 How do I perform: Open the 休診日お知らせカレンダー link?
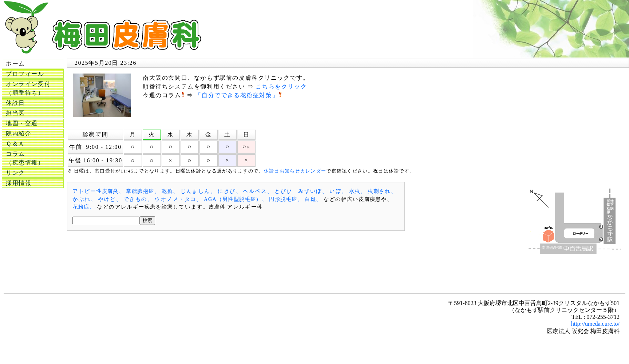(x=295, y=171)
